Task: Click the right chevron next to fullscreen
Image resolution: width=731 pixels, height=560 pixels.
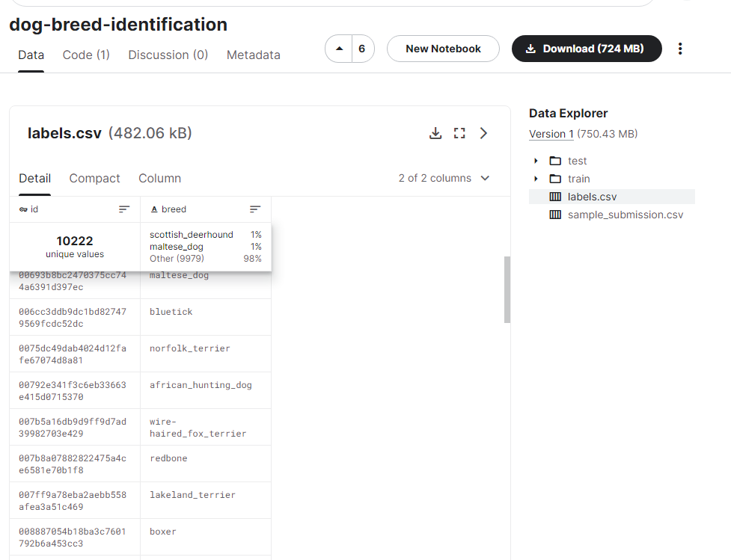Action: point(483,133)
